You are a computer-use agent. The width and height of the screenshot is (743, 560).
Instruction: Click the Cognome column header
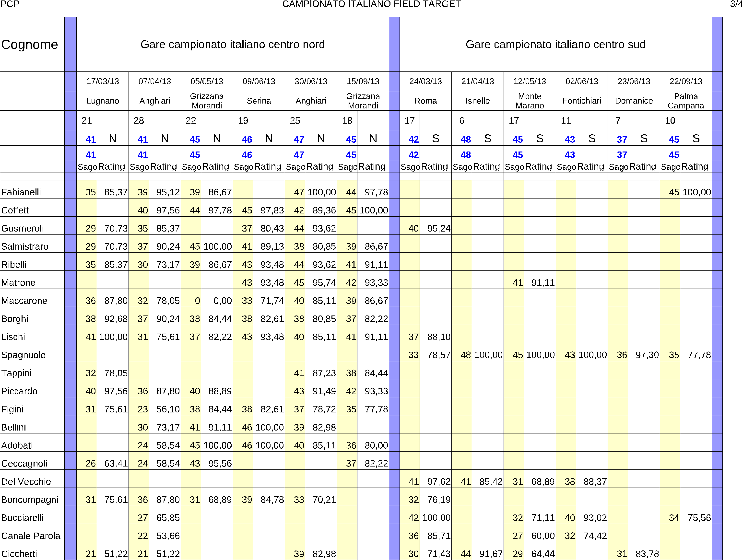click(x=30, y=44)
